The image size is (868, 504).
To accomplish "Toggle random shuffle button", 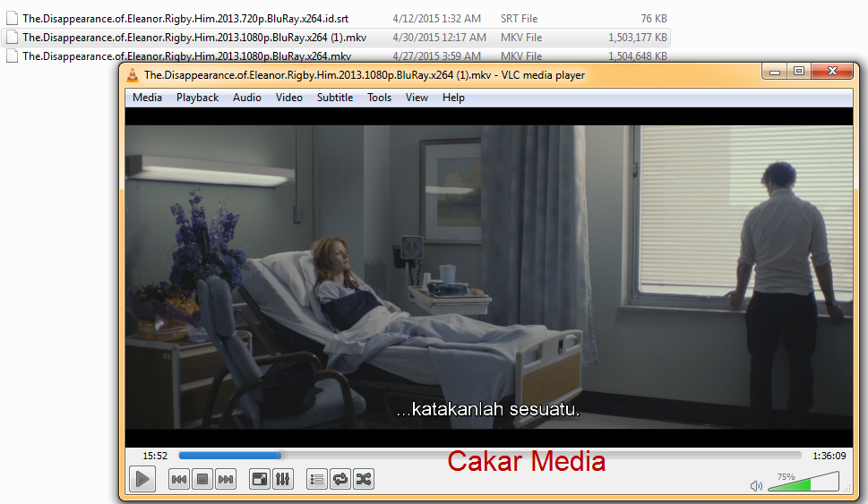I will [364, 479].
